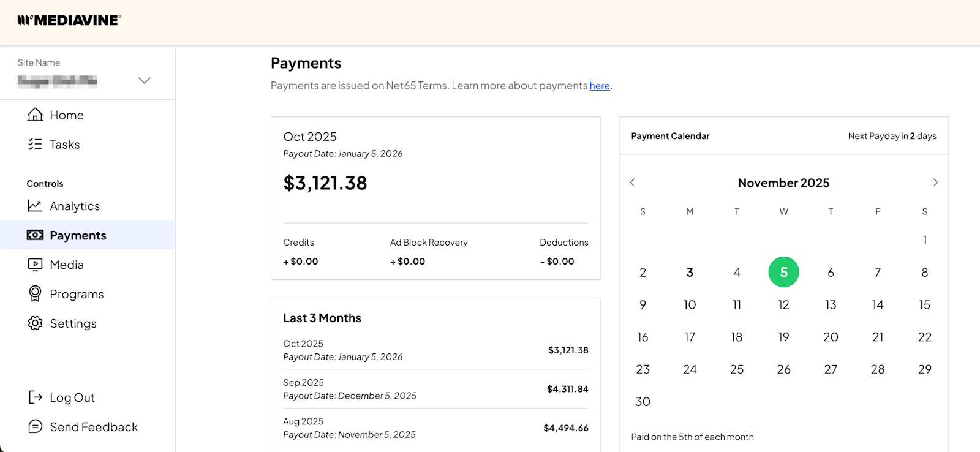This screenshot has height=452, width=980.
Task: Select the highlighted payday date 5
Action: 783,272
